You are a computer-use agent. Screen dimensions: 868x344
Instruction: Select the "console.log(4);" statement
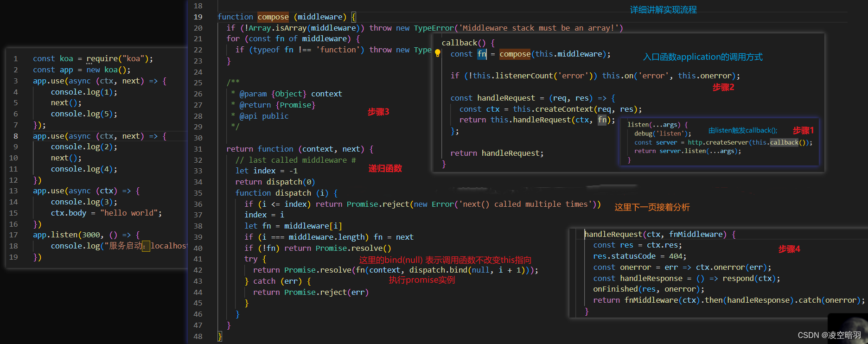(x=84, y=169)
